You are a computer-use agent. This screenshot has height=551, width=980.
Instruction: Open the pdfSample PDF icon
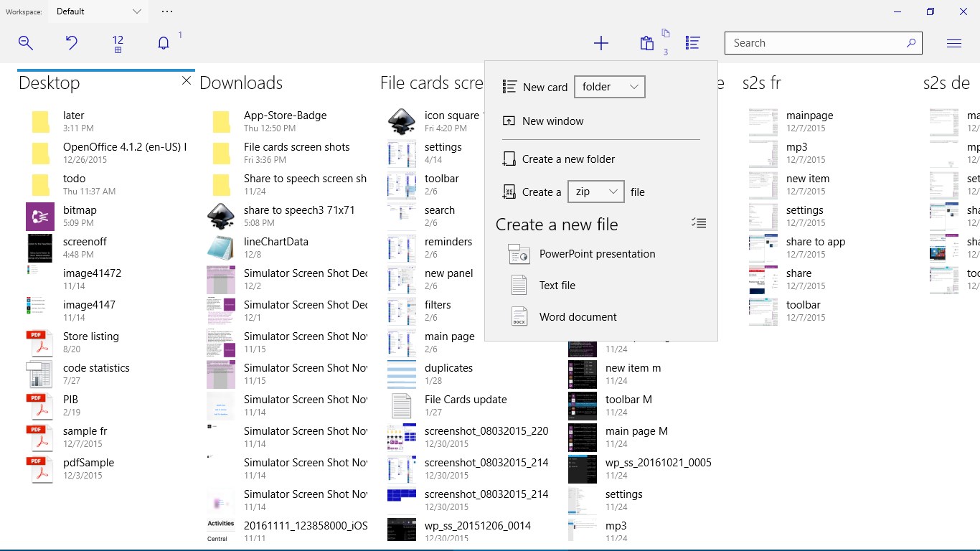point(40,469)
